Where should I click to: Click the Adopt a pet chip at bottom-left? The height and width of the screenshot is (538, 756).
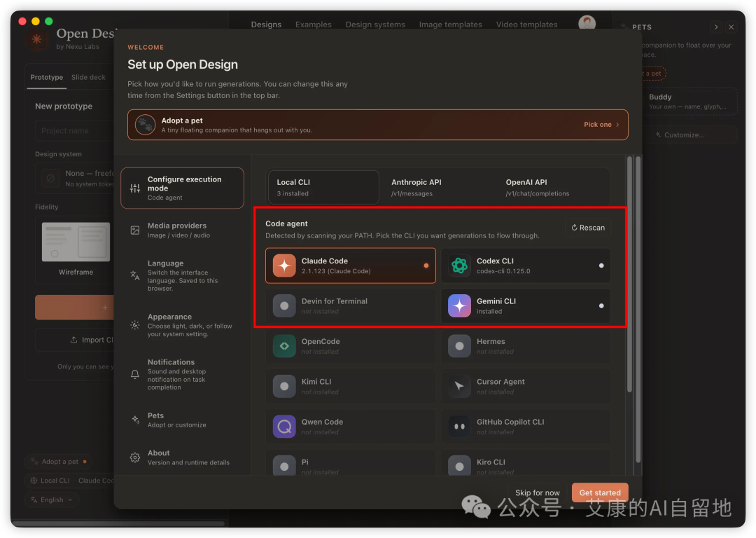tap(59, 461)
